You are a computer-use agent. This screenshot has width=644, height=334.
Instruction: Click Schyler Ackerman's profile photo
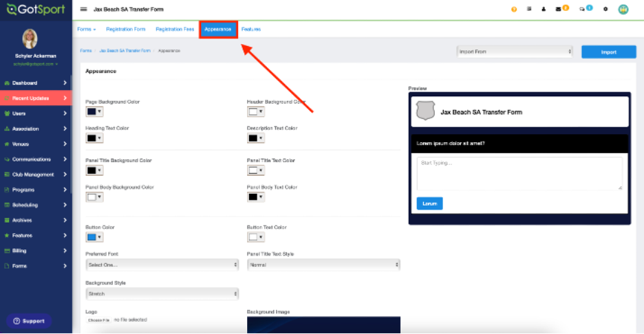30,38
